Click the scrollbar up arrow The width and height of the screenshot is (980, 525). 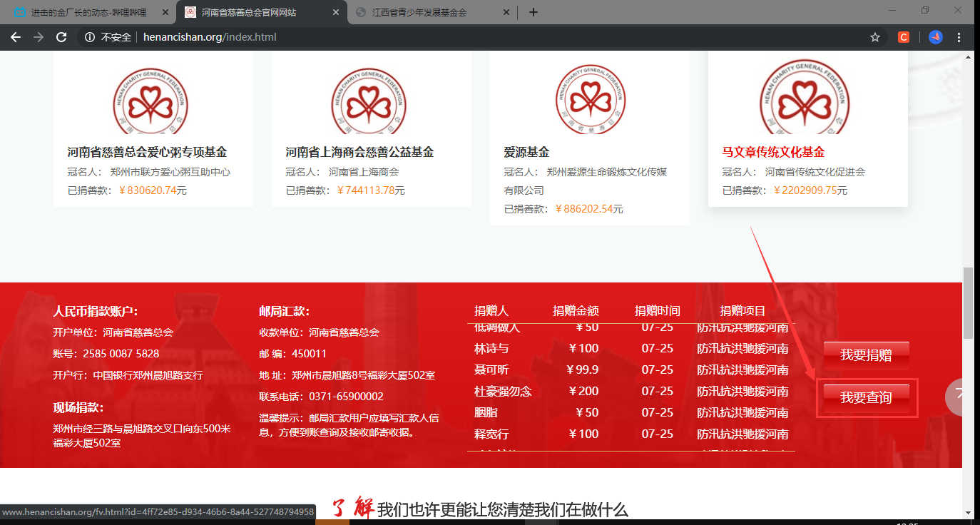point(968,57)
